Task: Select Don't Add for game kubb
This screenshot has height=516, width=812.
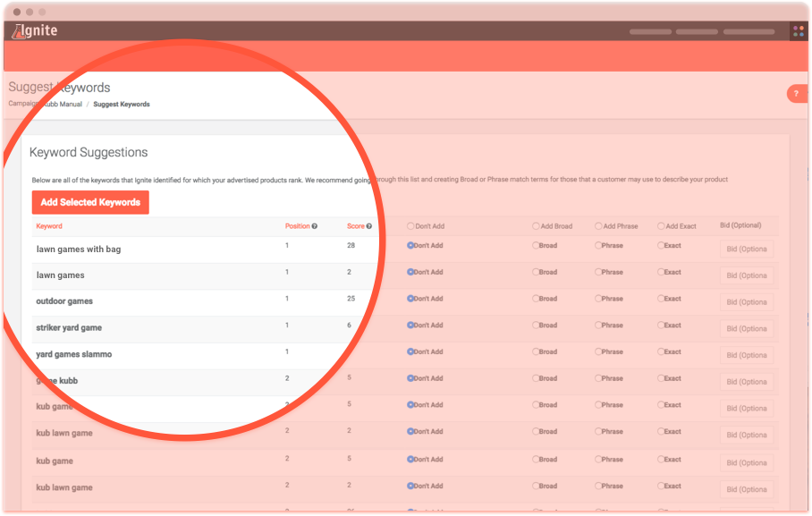Action: (410, 378)
